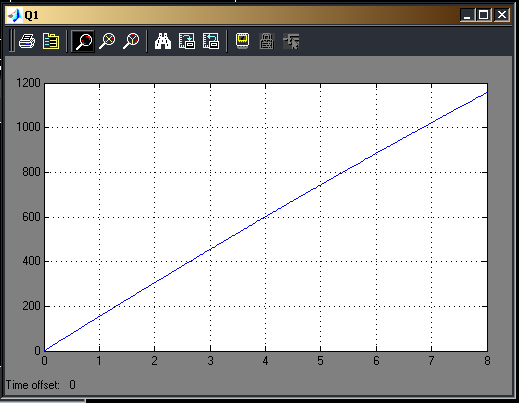This screenshot has width=519, height=403.
Task: Click the x-axis label 6
Action: [x=376, y=361]
